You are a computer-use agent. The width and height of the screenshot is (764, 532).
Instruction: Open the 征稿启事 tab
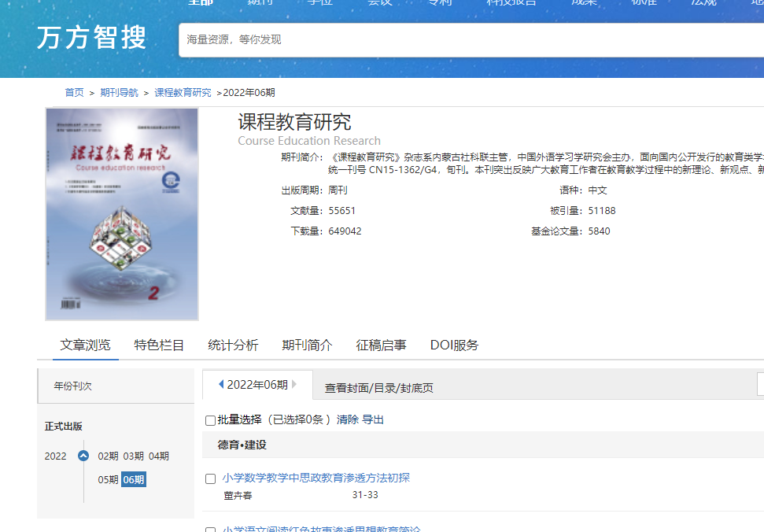(x=381, y=345)
